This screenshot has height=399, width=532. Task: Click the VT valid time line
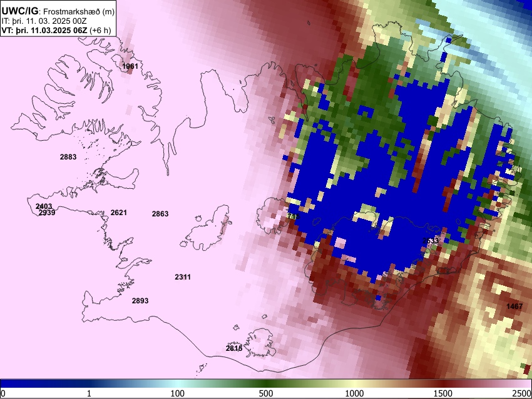56,30
